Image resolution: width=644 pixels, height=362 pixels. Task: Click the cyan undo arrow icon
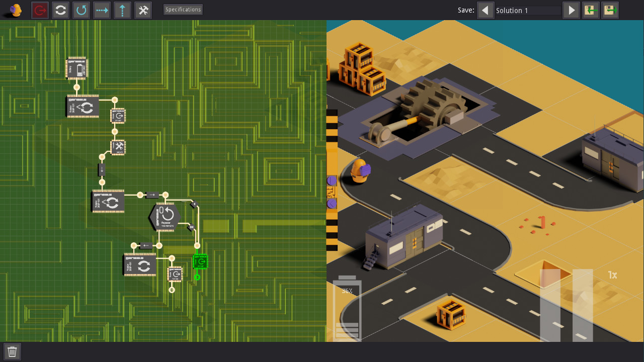[x=81, y=10]
